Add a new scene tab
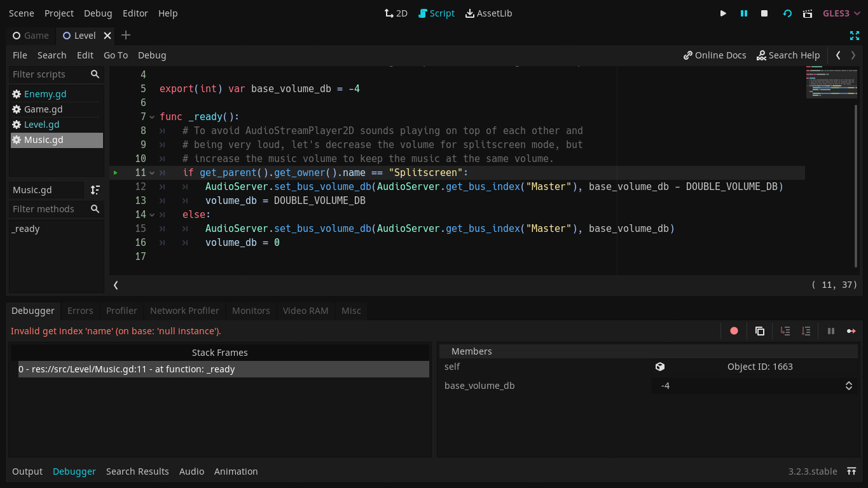 tap(126, 36)
